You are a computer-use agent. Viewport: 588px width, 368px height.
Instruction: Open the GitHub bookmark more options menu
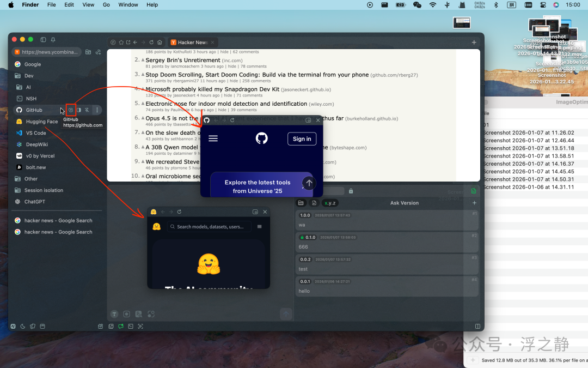(97, 110)
